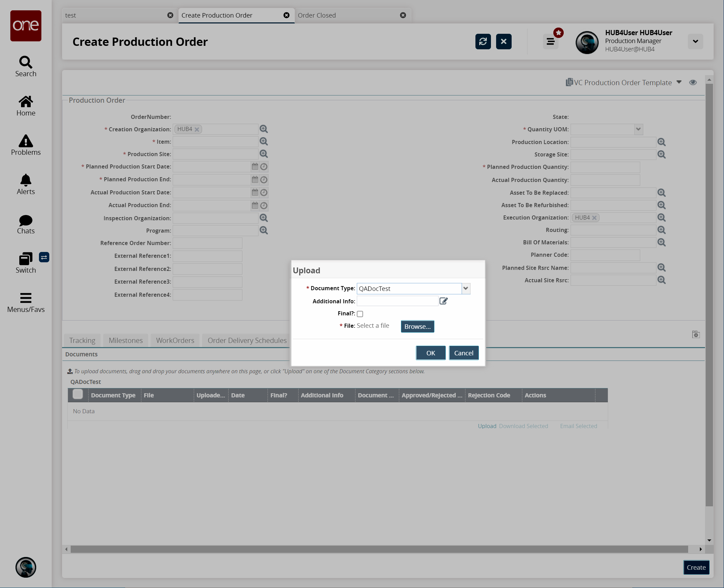The image size is (724, 588).
Task: Expand the Document Type dropdown
Action: point(466,288)
